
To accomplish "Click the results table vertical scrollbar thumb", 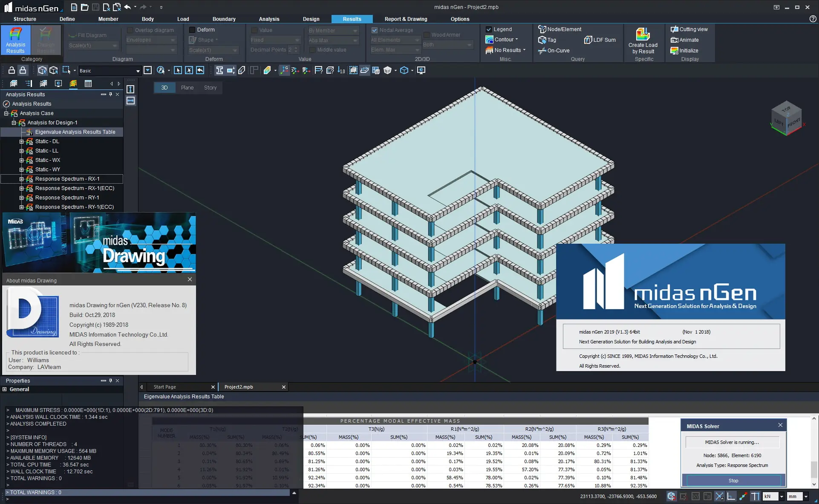I will [814, 470].
